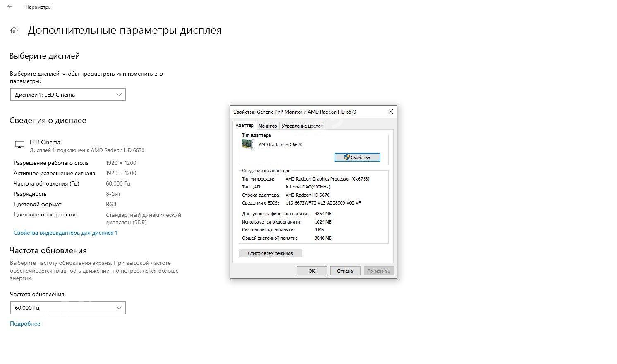Click the 8-бит bit depth value
This screenshot has height=364, width=617.
coord(113,194)
